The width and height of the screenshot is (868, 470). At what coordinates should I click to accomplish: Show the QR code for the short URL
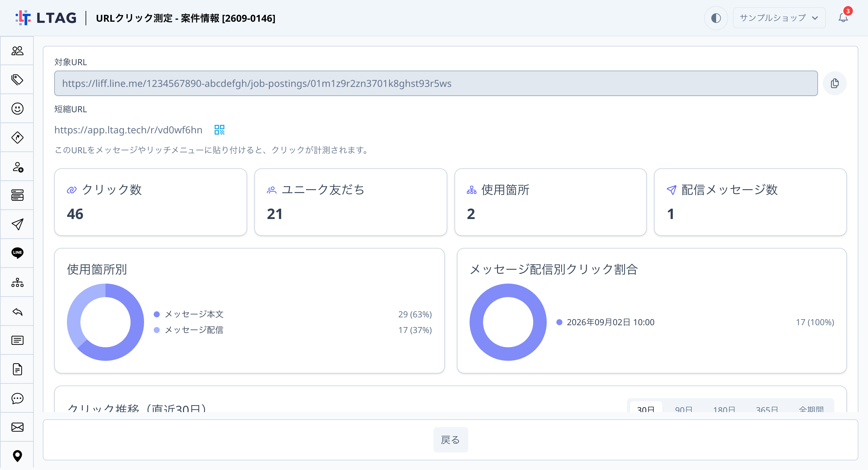click(x=219, y=130)
